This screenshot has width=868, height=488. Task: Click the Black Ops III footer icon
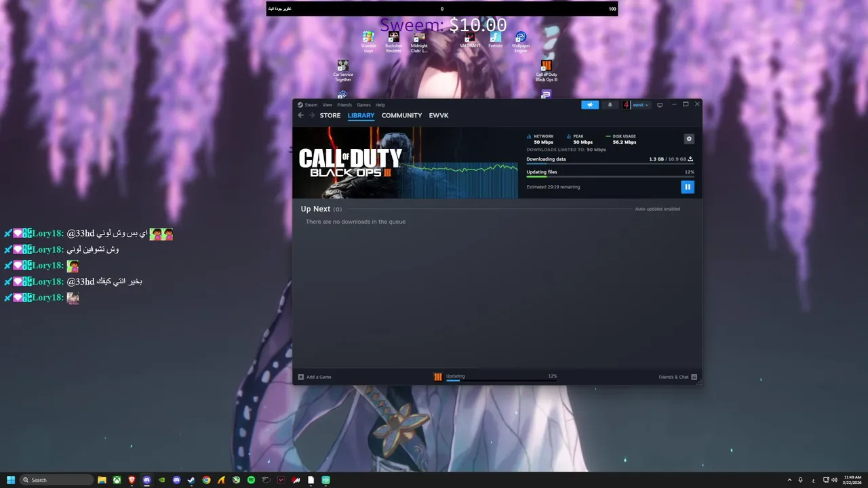(x=438, y=377)
